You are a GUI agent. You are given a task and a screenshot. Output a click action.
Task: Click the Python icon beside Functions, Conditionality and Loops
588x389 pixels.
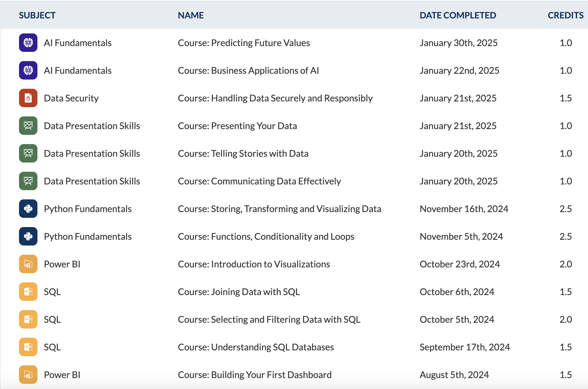[x=28, y=236]
